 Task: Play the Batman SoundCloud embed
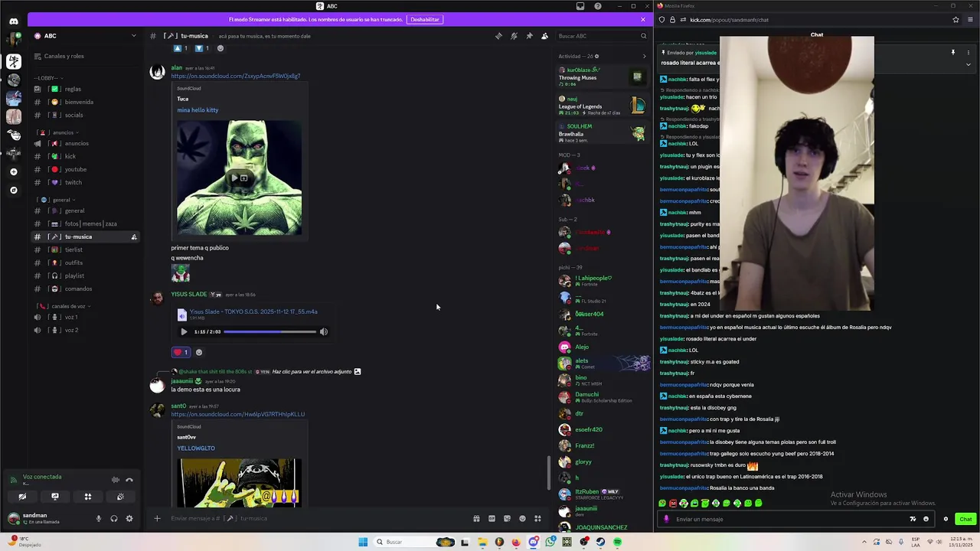point(234,178)
